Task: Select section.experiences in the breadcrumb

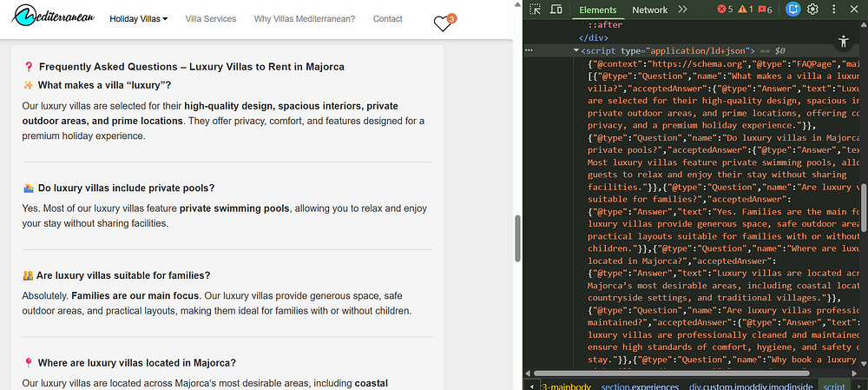Action: 640,385
